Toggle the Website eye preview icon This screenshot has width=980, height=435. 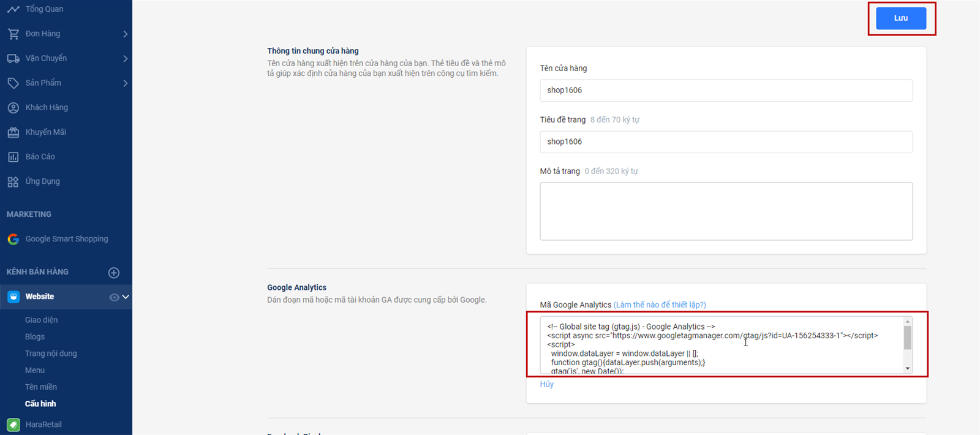coord(114,297)
